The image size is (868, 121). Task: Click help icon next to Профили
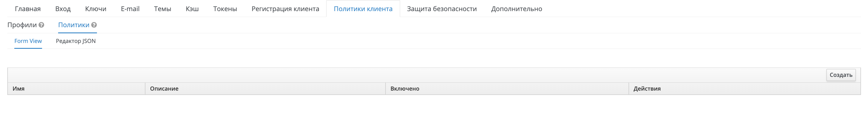click(x=41, y=25)
